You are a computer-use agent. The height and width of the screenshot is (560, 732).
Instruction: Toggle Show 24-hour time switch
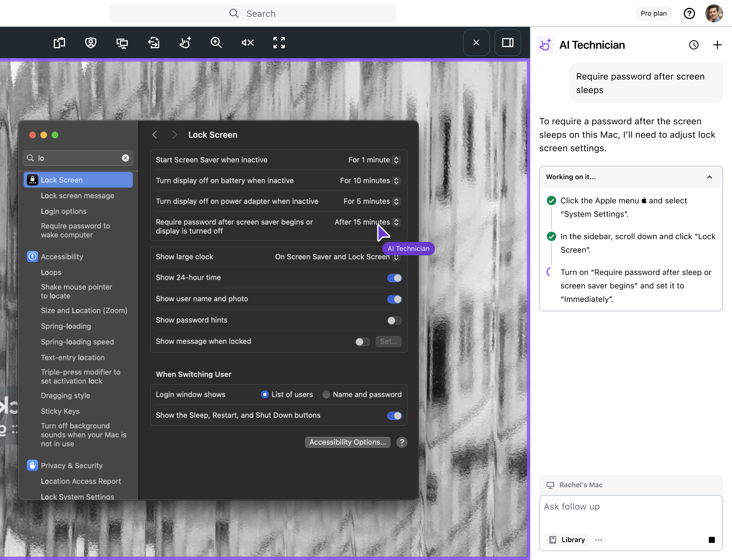tap(394, 278)
